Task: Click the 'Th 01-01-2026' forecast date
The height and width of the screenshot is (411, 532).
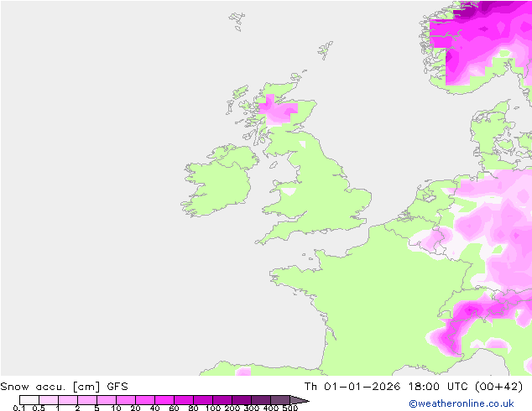Action: tap(352, 387)
